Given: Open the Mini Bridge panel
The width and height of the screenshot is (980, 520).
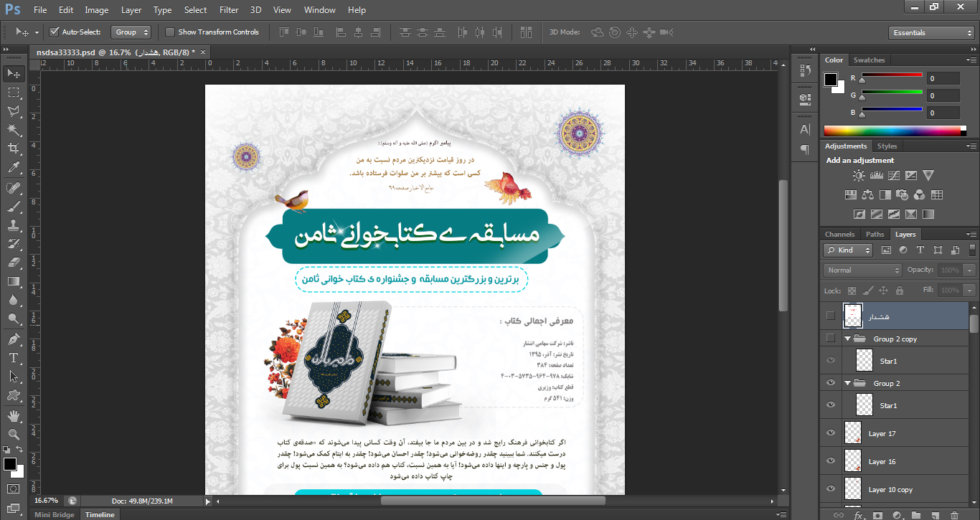Looking at the screenshot, I should pyautogui.click(x=54, y=515).
